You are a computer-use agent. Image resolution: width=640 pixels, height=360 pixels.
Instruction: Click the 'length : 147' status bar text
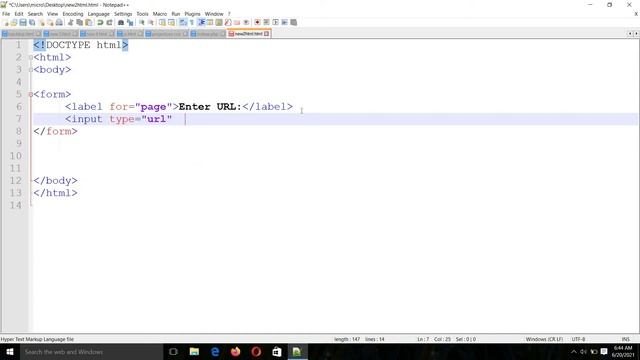(x=347, y=339)
